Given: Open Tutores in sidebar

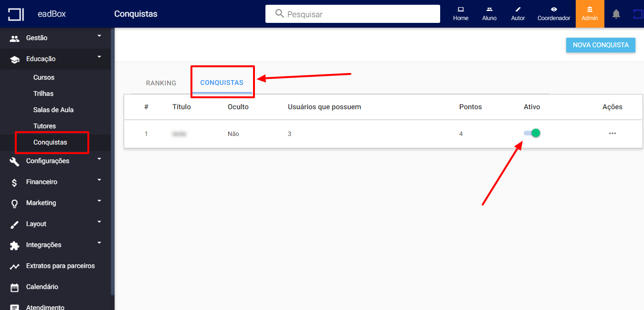Looking at the screenshot, I should pyautogui.click(x=44, y=126).
